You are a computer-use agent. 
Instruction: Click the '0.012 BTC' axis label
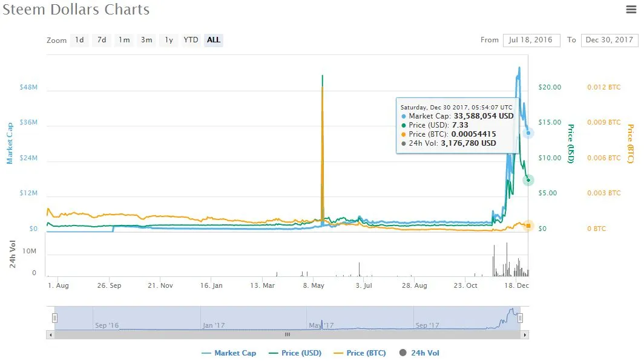(604, 87)
